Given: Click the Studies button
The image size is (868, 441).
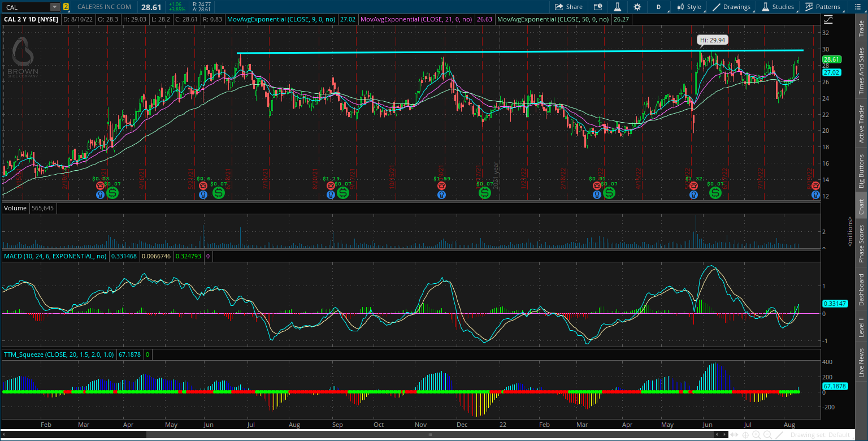Looking at the screenshot, I should (x=779, y=7).
